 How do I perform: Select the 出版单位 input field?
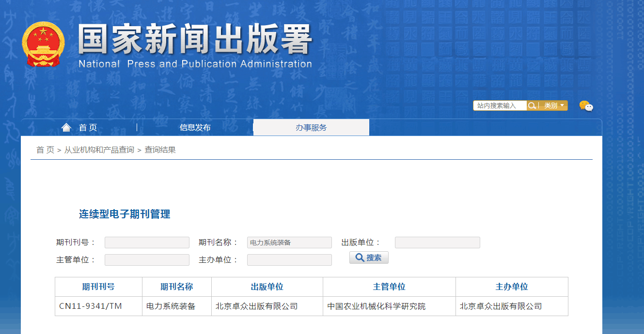(437, 243)
